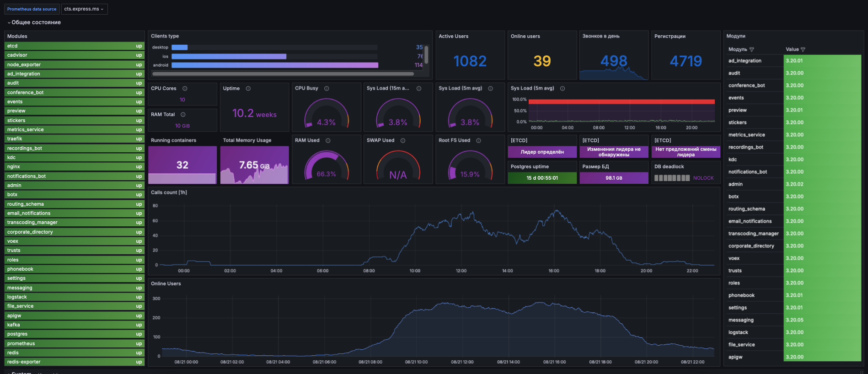Image resolution: width=868 pixels, height=374 pixels.
Task: Click the Звонков в день panel title
Action: [x=601, y=36]
